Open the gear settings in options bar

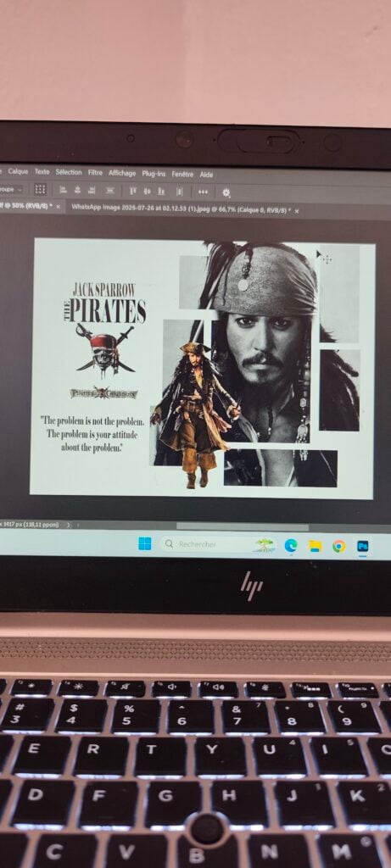pos(226,192)
